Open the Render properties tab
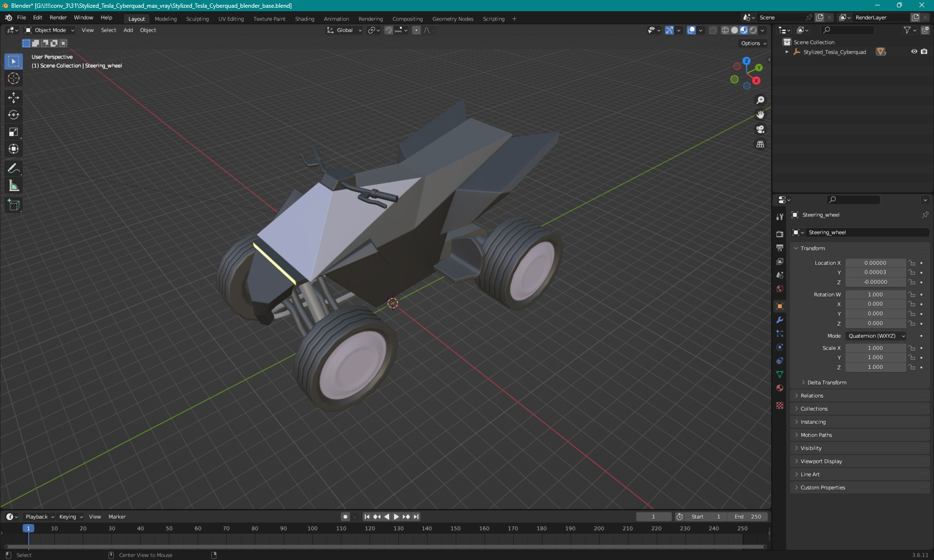Viewport: 934px width, 560px height. [780, 234]
